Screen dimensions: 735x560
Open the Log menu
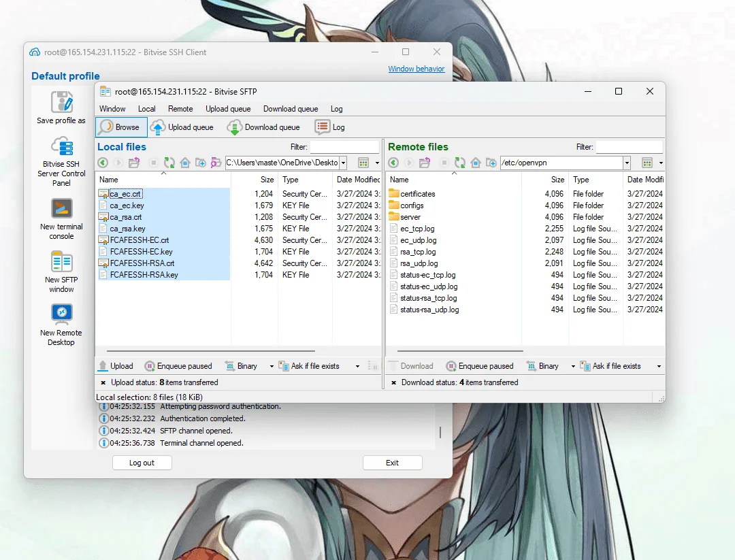coord(337,109)
